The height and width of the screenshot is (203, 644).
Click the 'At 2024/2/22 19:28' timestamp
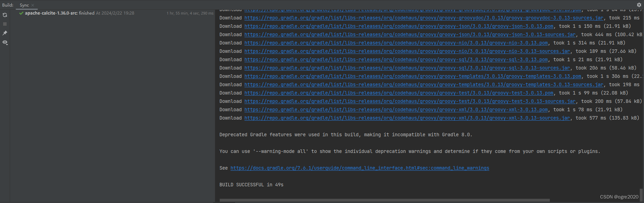(x=115, y=13)
